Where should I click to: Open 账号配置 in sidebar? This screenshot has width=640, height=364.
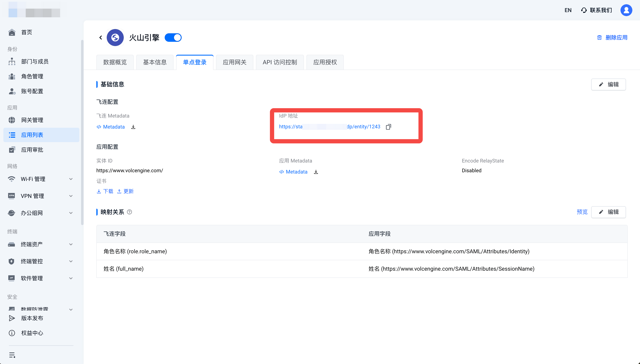[x=41, y=91]
